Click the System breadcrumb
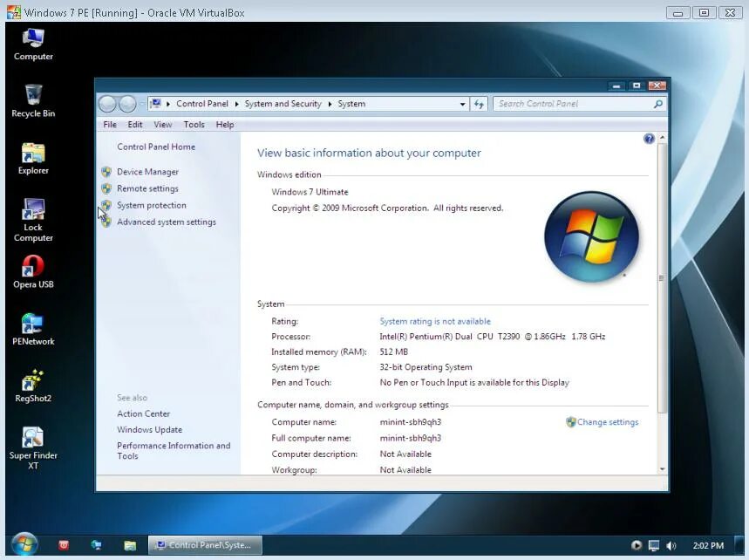The height and width of the screenshot is (560, 749). 351,104
